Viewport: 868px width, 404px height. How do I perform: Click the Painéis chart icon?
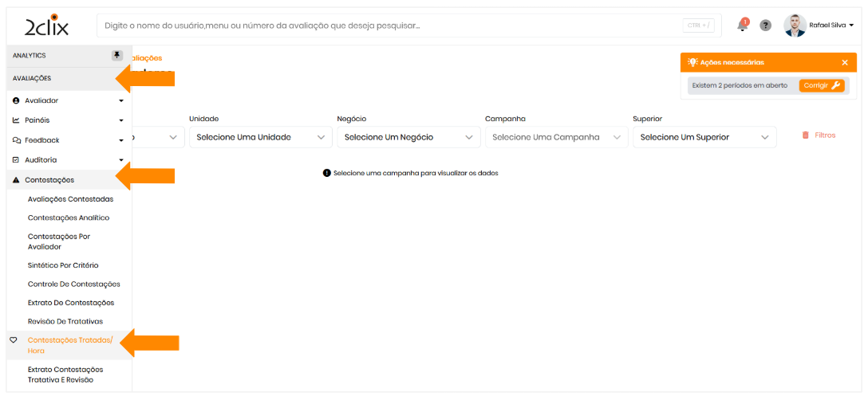click(x=17, y=120)
